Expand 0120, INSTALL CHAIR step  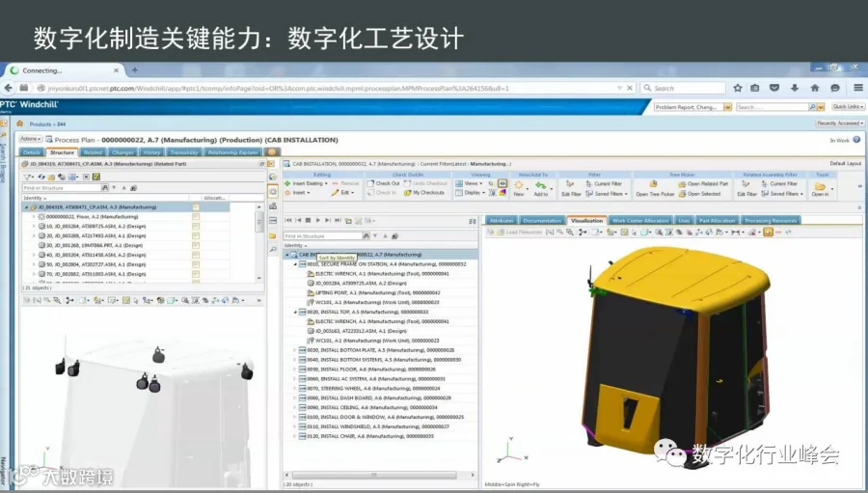coord(294,436)
